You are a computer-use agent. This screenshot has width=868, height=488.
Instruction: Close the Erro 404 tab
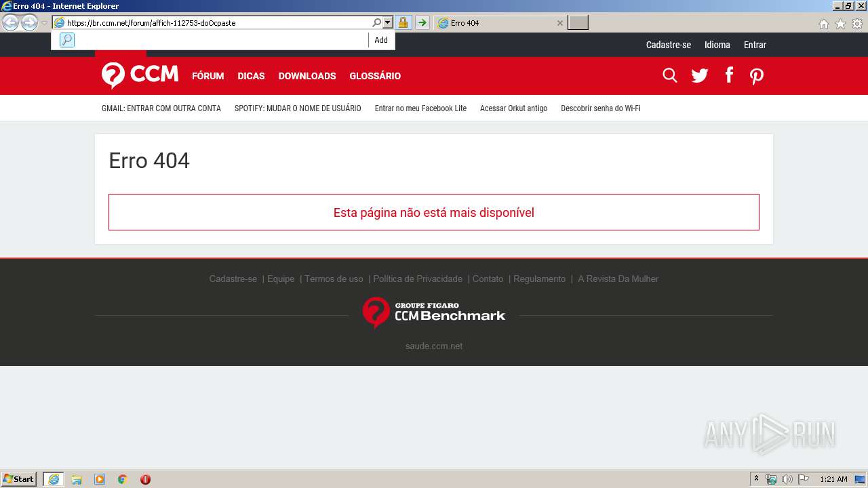point(559,23)
